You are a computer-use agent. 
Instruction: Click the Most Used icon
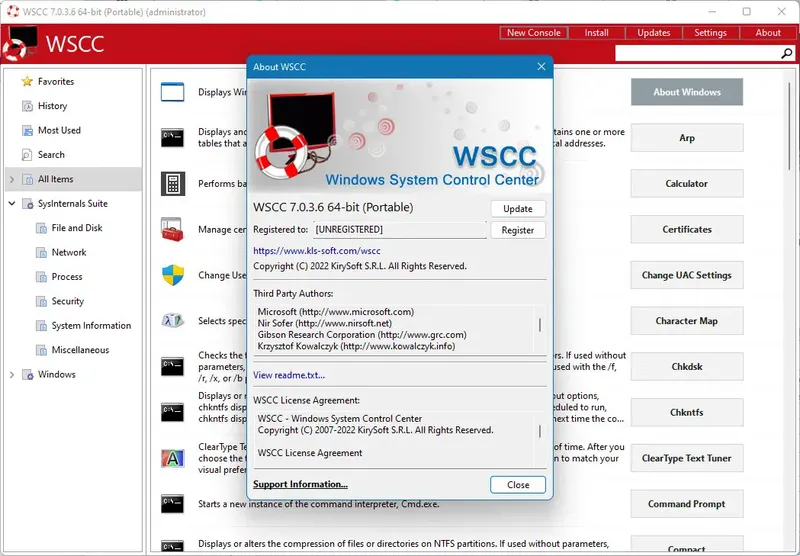click(27, 131)
